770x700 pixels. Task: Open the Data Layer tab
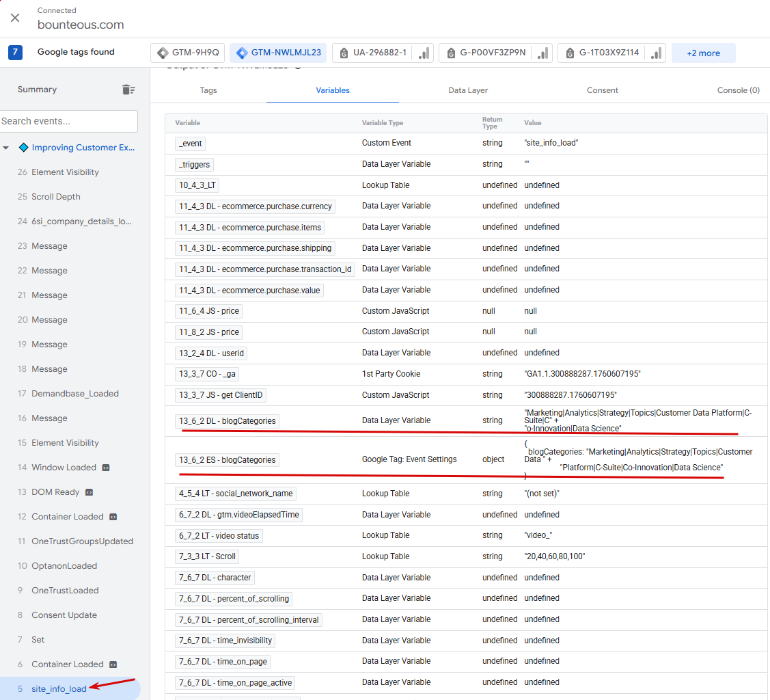(x=468, y=90)
